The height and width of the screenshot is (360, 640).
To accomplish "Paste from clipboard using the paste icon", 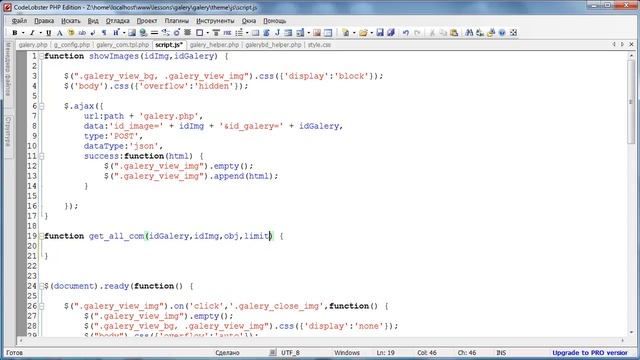I will click(454, 33).
